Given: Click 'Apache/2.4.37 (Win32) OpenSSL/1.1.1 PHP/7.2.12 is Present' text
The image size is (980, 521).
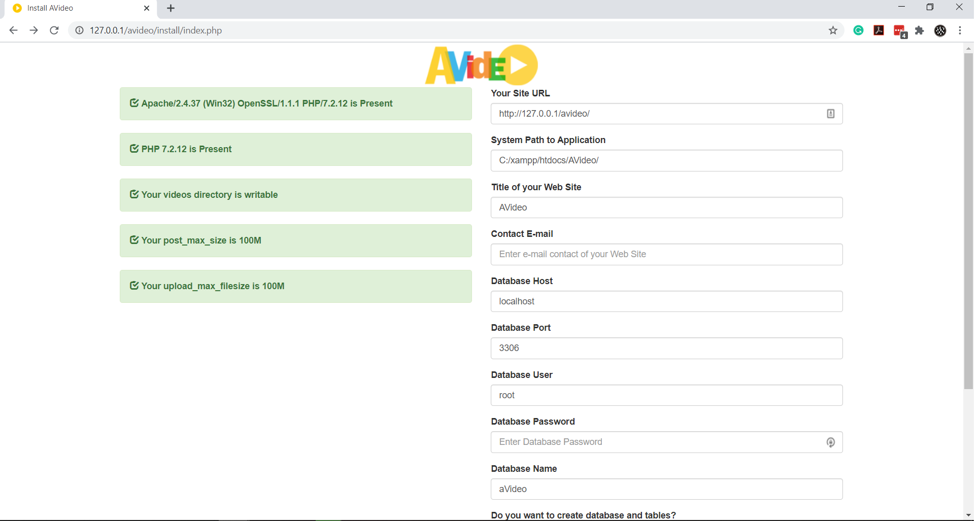Looking at the screenshot, I should click(267, 103).
